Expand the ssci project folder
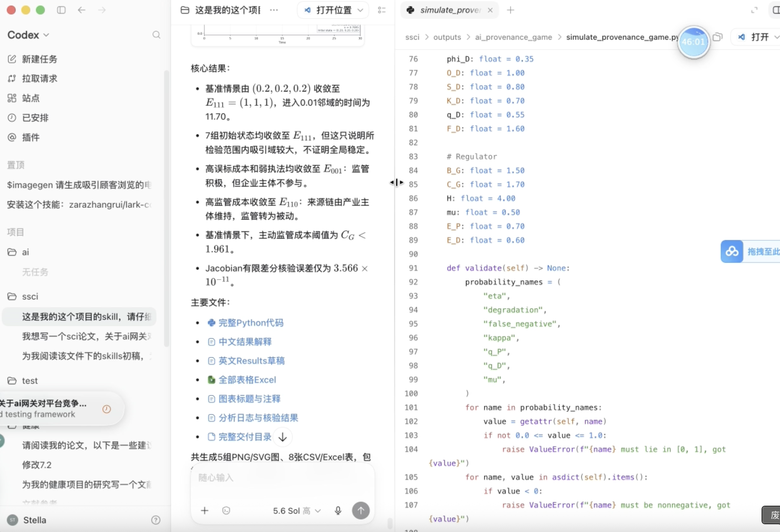This screenshot has height=532, width=780. tap(23, 296)
